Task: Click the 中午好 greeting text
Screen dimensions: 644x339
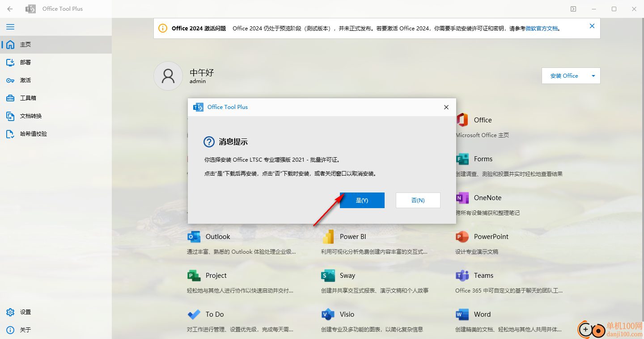Action: coord(202,72)
